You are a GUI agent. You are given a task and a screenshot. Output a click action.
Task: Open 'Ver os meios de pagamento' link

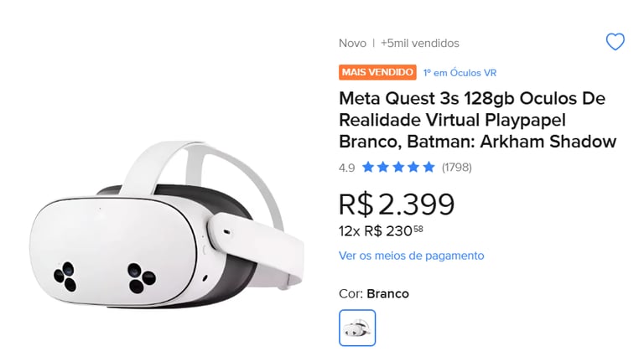[412, 256]
